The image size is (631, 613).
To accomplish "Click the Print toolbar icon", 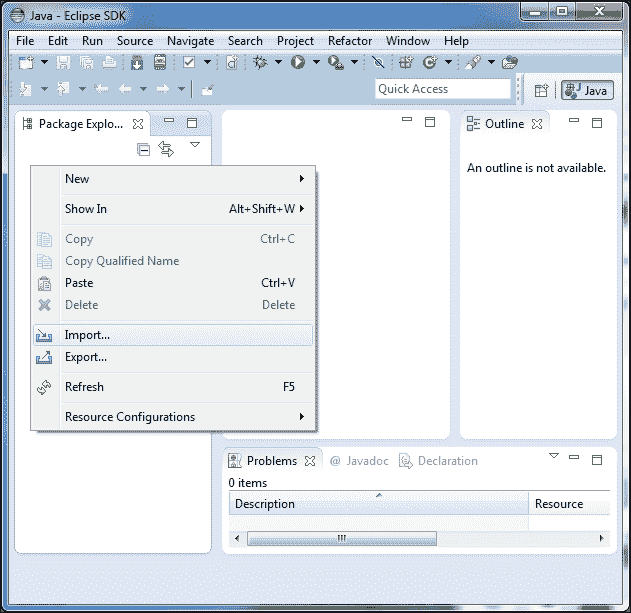I will [x=109, y=62].
